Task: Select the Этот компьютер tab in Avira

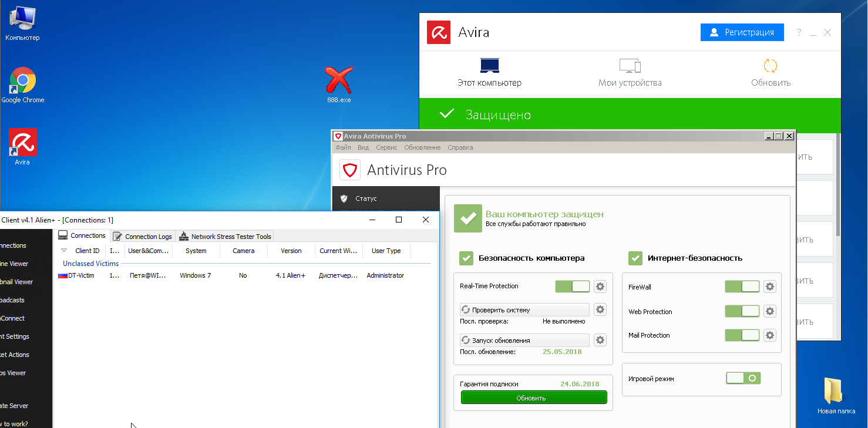Action: (489, 73)
